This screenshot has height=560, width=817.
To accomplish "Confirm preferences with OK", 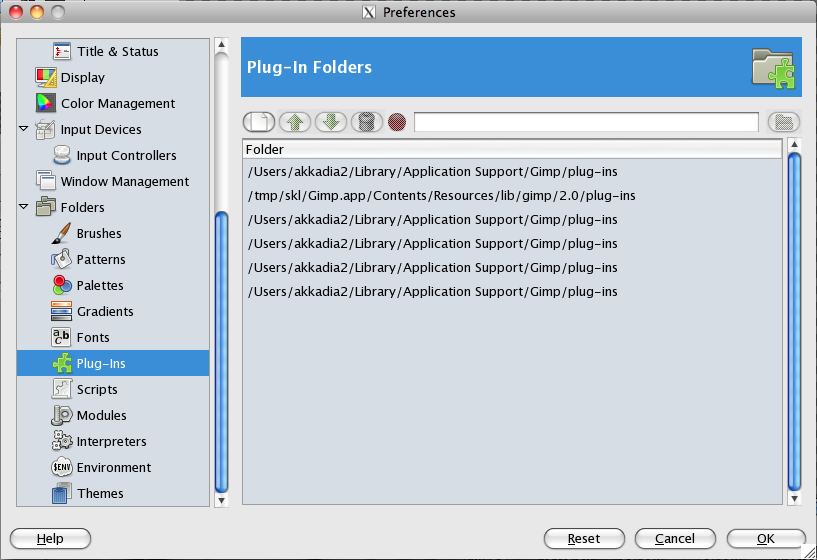I will 766,538.
